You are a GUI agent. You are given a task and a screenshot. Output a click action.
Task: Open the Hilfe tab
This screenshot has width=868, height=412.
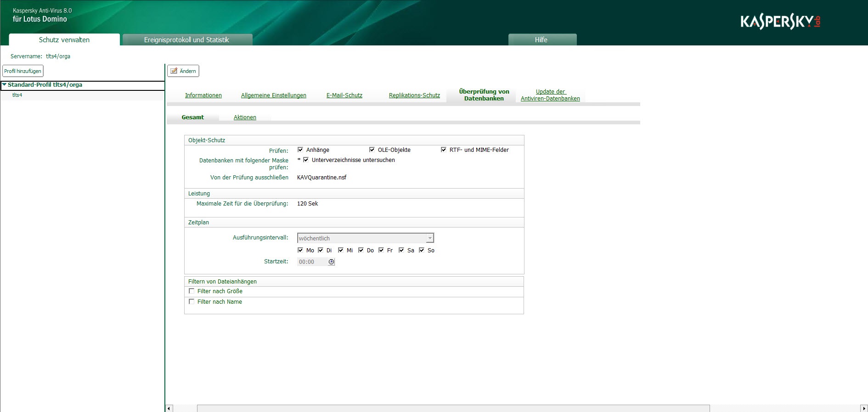tap(542, 40)
